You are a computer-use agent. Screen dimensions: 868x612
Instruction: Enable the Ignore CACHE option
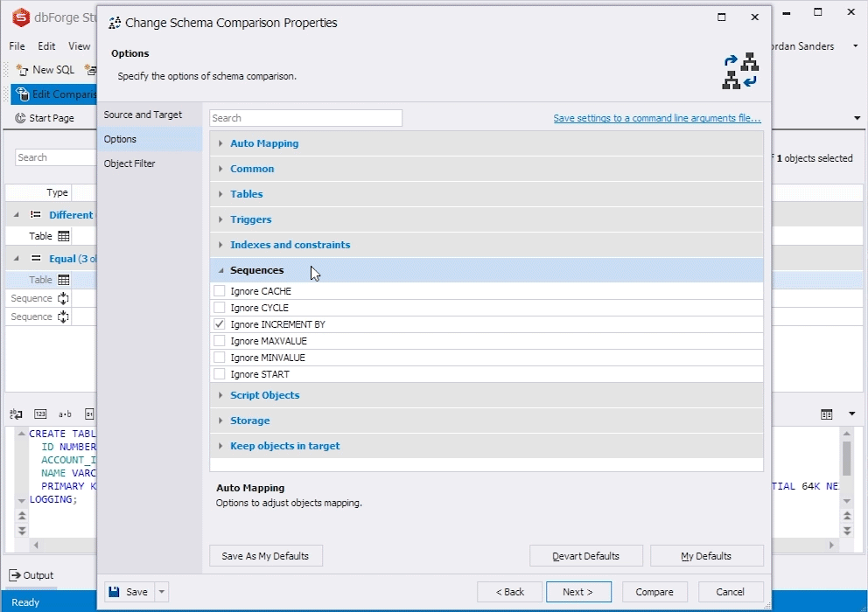click(220, 291)
